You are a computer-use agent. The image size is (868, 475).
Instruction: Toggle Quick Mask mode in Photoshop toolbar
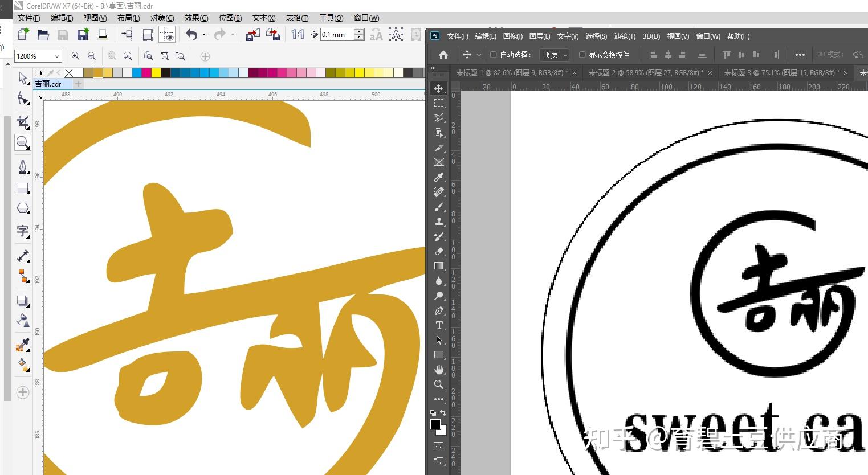(x=439, y=446)
